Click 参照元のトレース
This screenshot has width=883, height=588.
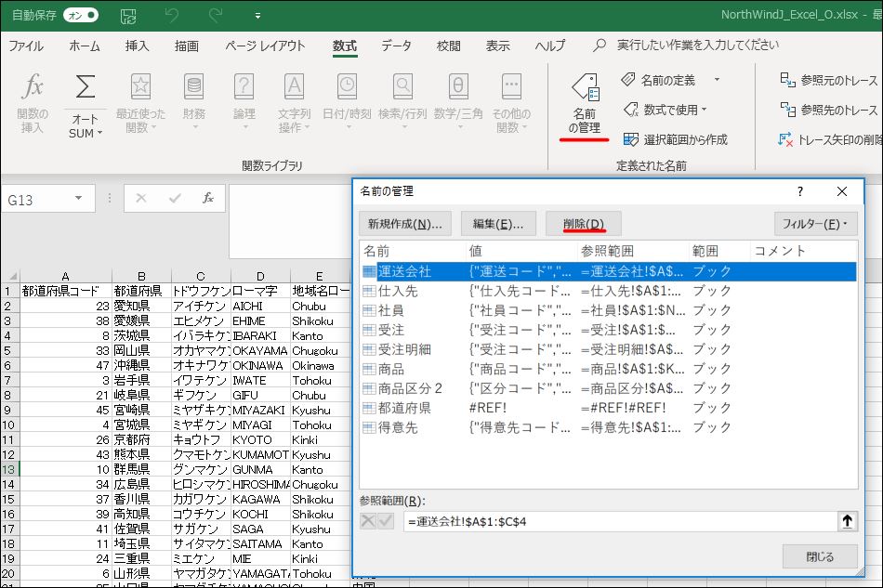[828, 81]
